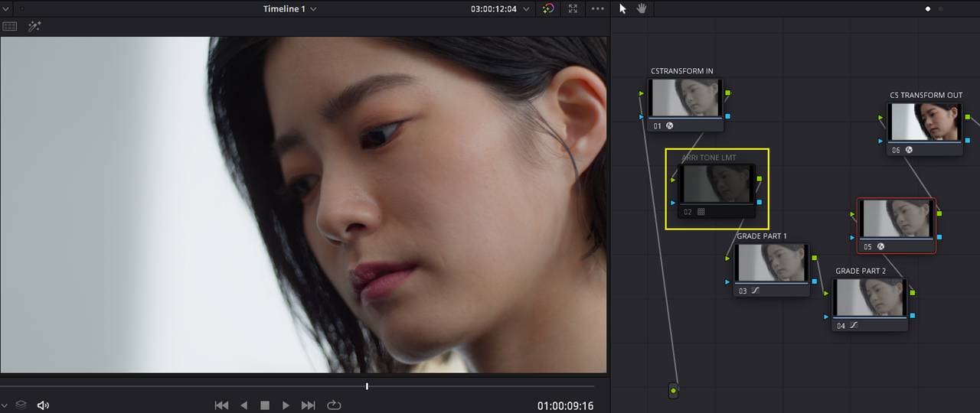Click the curves icon on node 03
980x413 pixels.
(755, 291)
